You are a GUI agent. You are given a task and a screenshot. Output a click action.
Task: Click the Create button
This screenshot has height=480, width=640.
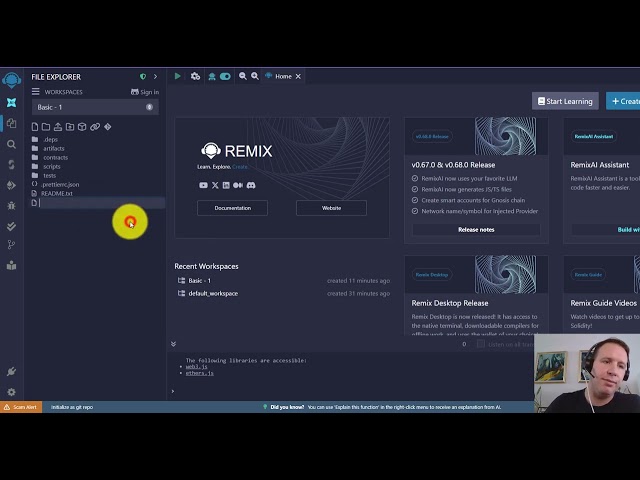tap(623, 101)
